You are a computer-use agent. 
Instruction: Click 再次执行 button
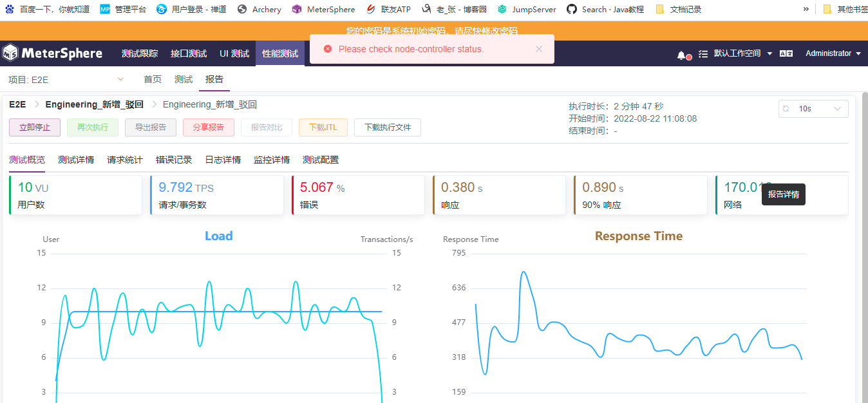[x=93, y=127]
